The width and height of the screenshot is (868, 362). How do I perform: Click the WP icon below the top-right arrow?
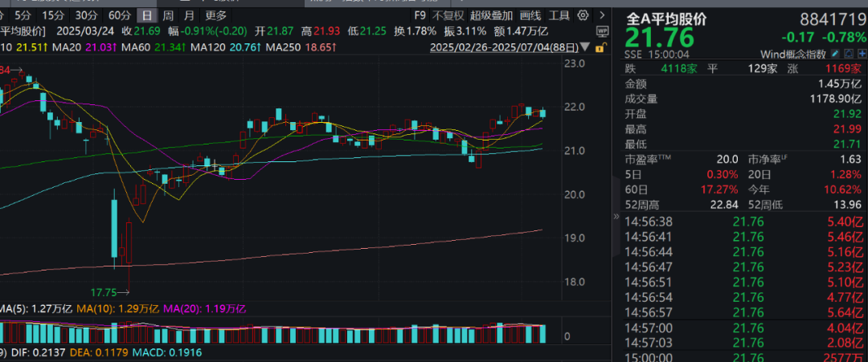tap(603, 32)
